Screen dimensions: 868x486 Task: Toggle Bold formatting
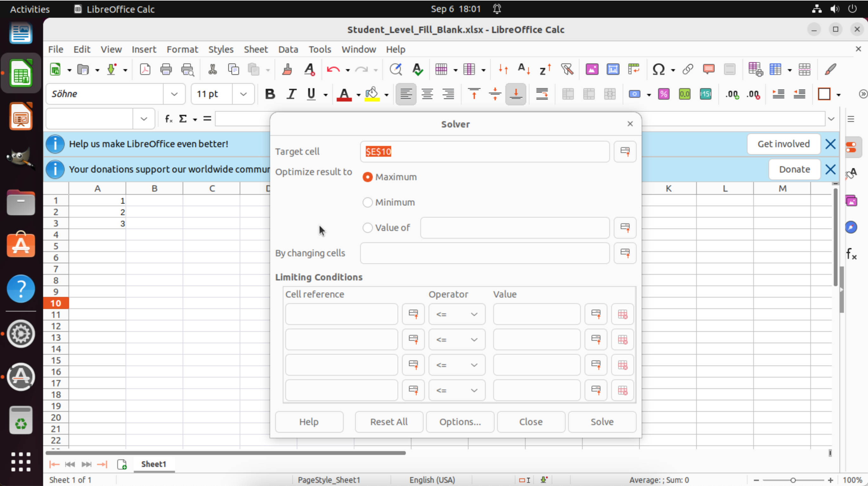[269, 94]
